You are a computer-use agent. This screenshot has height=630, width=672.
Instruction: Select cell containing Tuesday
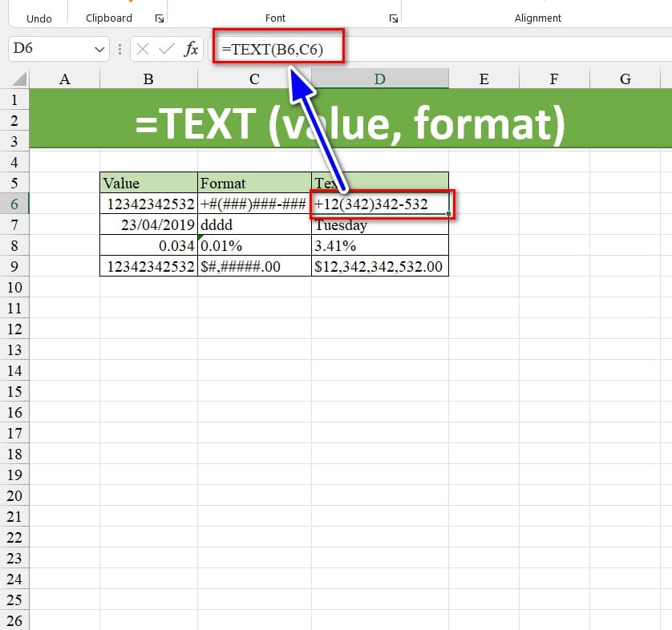pos(379,225)
